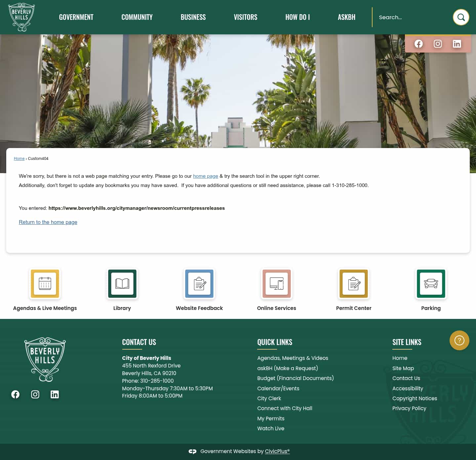Image resolution: width=476 pixels, height=460 pixels.
Task: Open the Privacy Policy link
Action: (x=409, y=408)
